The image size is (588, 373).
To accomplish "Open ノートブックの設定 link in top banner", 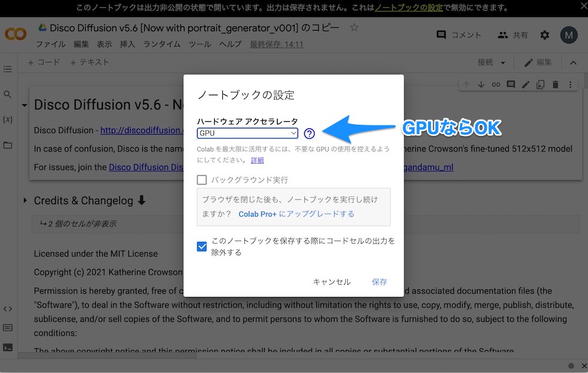I will pyautogui.click(x=409, y=8).
